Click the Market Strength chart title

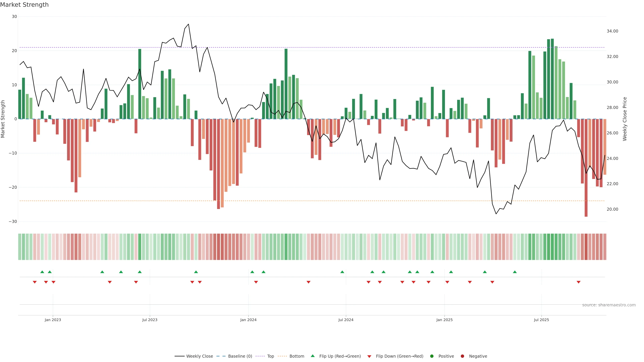tap(24, 5)
